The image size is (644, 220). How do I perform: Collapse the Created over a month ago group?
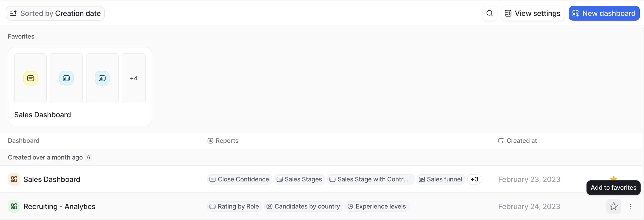tap(45, 157)
